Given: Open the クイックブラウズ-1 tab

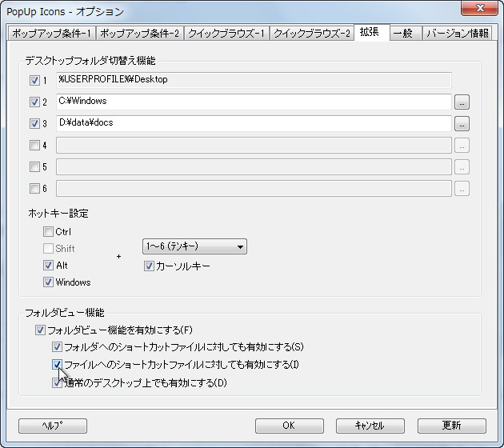Looking at the screenshot, I should pos(226,33).
